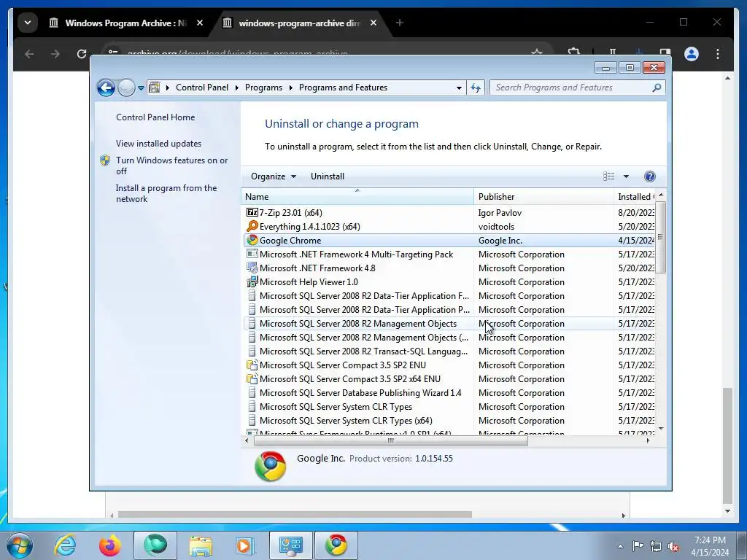This screenshot has width=747, height=560.
Task: Click the magnifier icon in search box
Action: (x=657, y=87)
